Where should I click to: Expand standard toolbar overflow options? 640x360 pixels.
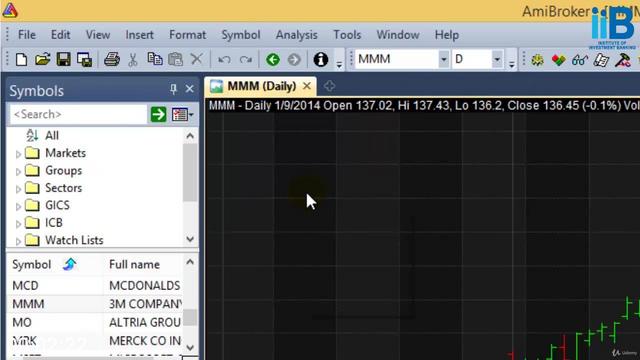339,64
